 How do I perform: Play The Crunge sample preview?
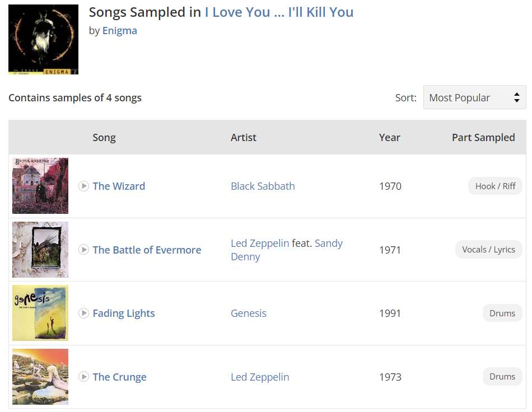[x=83, y=377]
